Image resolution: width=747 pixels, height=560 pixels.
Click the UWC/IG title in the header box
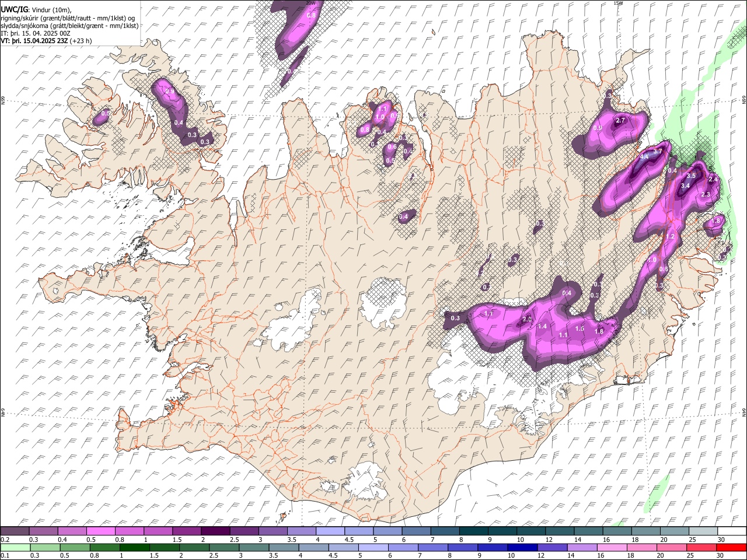click(x=13, y=9)
